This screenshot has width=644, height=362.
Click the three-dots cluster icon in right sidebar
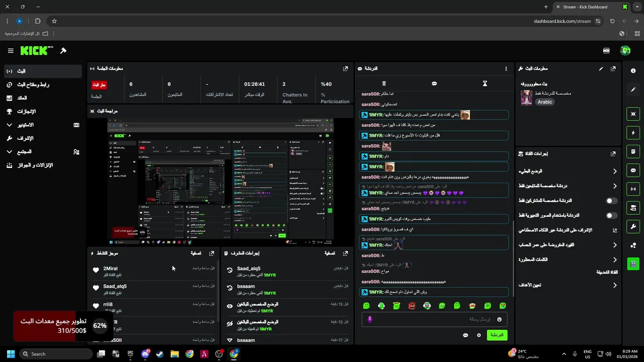(x=633, y=245)
